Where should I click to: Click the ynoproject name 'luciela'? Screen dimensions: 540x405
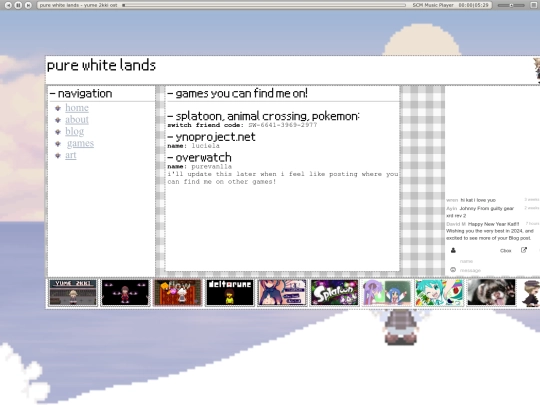pos(206,146)
